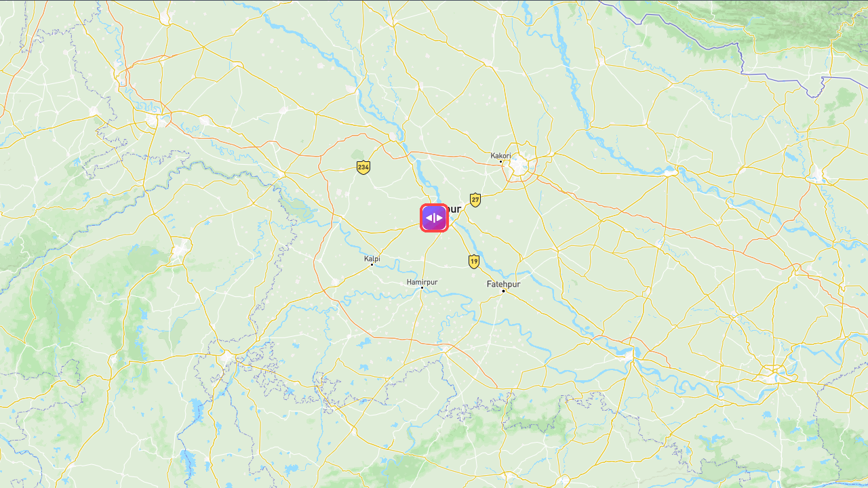Select the Hamirpur town label
868x488 pixels.
pos(422,282)
